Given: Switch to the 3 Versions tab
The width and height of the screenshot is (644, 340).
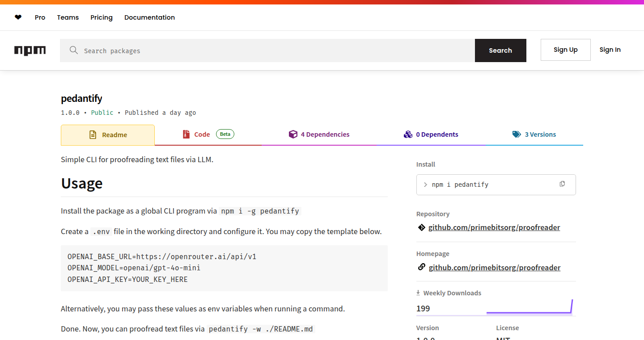Looking at the screenshot, I should click(534, 134).
